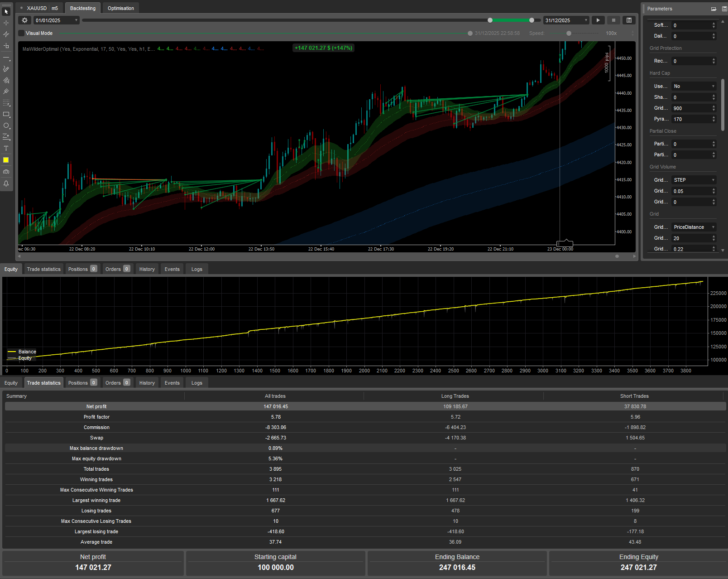The image size is (728, 579).
Task: Click the save backtest report button
Action: [629, 20]
